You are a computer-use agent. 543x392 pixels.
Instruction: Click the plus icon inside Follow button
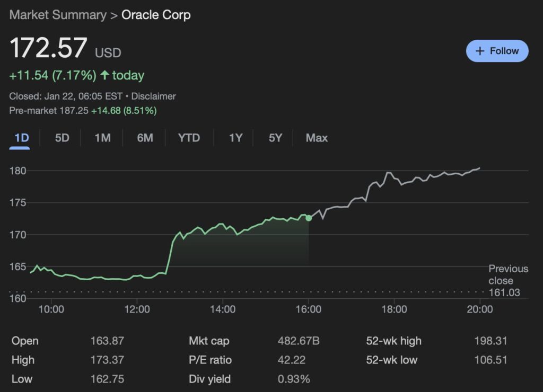[x=480, y=51]
